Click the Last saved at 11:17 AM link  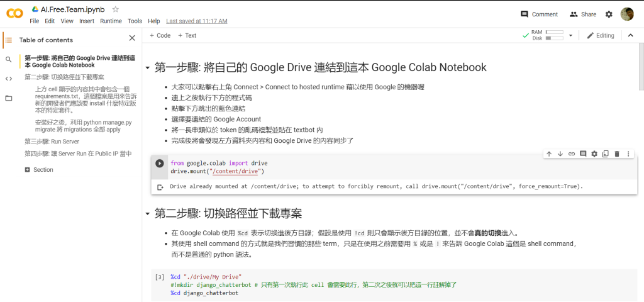click(x=197, y=21)
